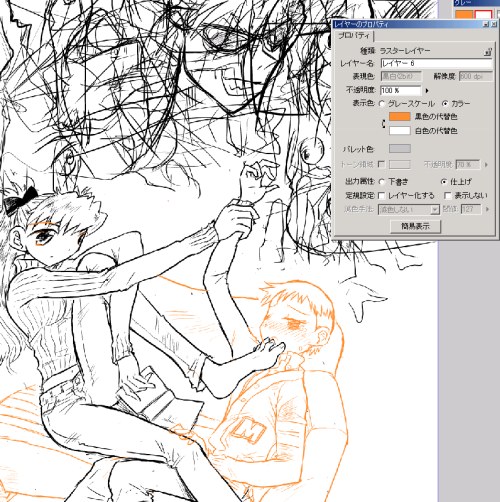Viewport: 500px width, 502px height.
Task: Collapse the layer properties panel via its title bar icon
Action: click(x=486, y=24)
